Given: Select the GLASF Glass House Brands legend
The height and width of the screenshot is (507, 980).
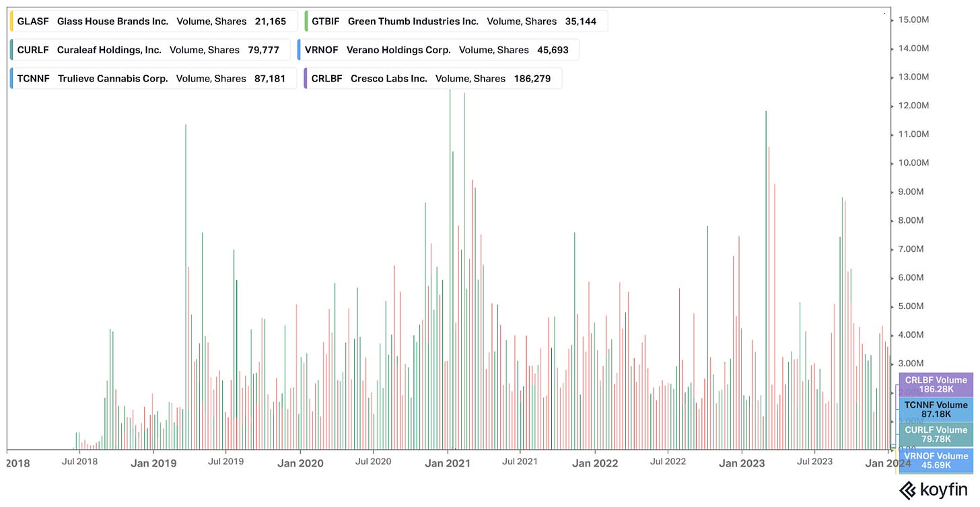Looking at the screenshot, I should pyautogui.click(x=153, y=22).
